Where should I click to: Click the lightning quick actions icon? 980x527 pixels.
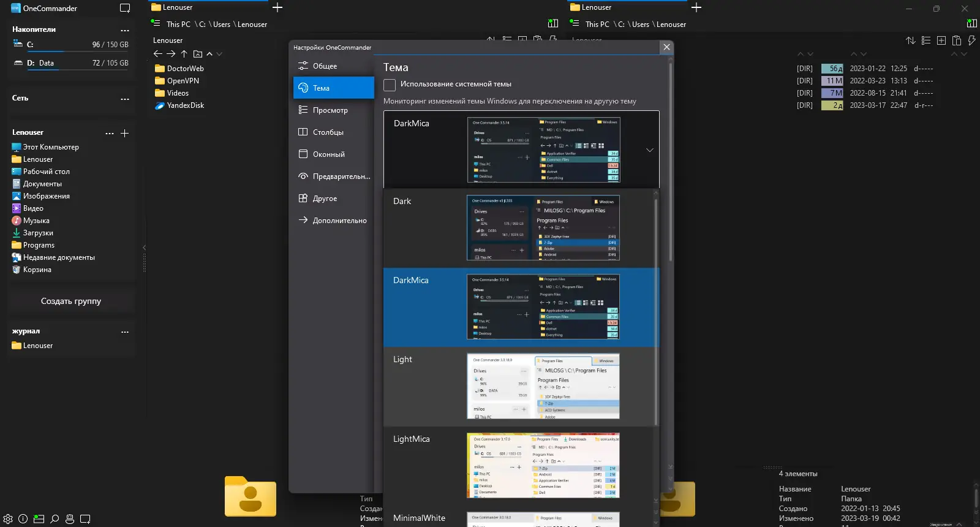pos(971,40)
